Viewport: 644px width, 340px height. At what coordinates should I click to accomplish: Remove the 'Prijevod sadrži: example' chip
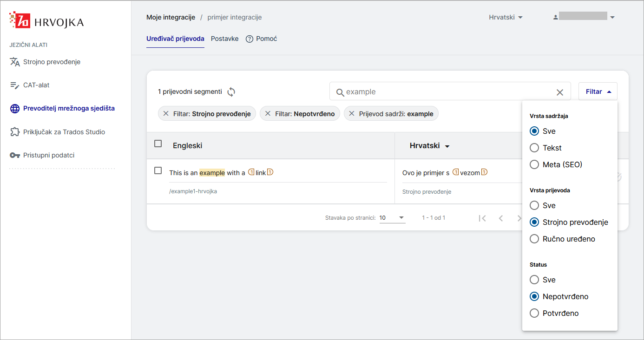(x=352, y=114)
